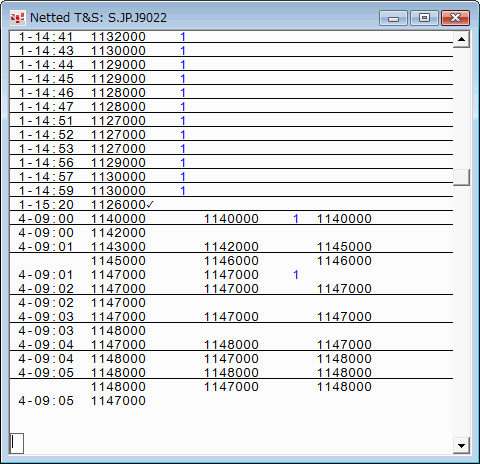
Task: Click the application icon in title bar
Action: tap(17, 18)
